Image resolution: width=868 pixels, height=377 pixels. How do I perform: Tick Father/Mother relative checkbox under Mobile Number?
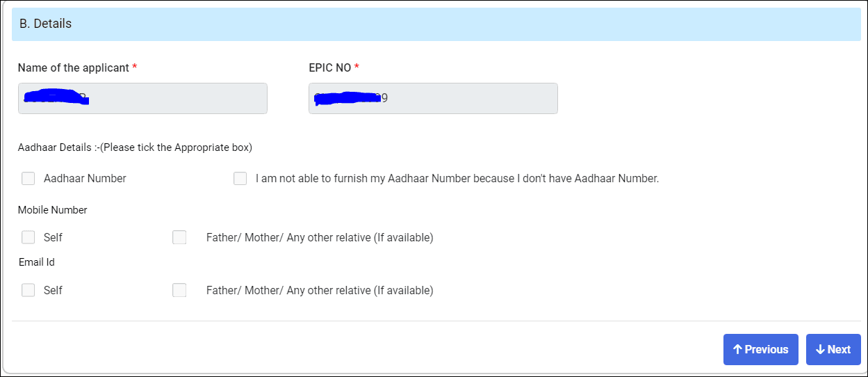tap(179, 238)
